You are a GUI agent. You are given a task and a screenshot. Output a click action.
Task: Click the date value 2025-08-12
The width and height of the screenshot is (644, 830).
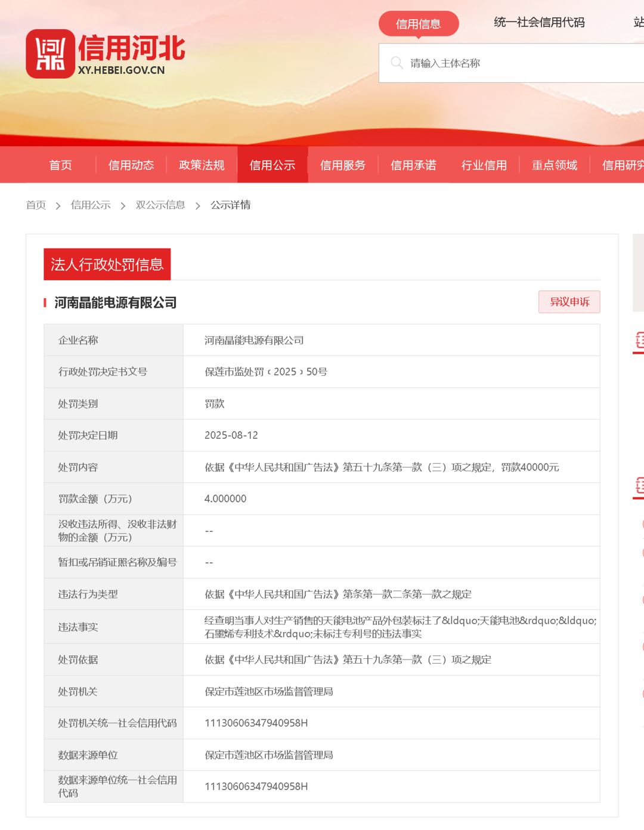231,435
